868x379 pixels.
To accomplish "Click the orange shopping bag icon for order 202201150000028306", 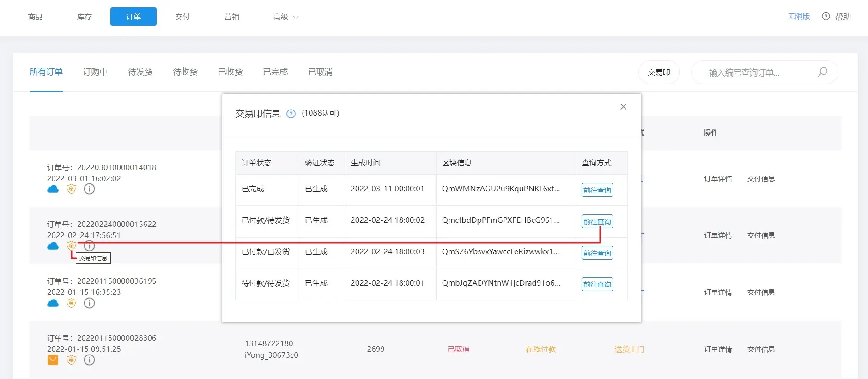I will click(53, 360).
